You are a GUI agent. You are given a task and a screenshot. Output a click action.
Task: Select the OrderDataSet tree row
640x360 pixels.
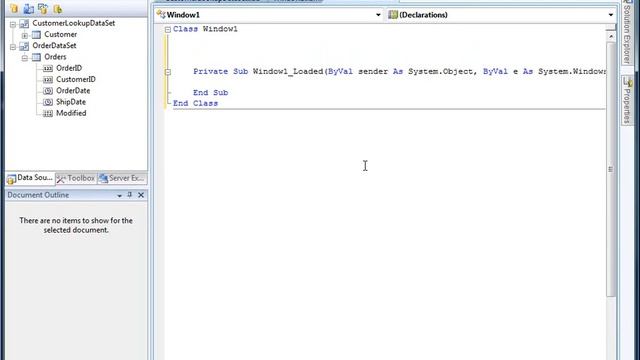[54, 46]
